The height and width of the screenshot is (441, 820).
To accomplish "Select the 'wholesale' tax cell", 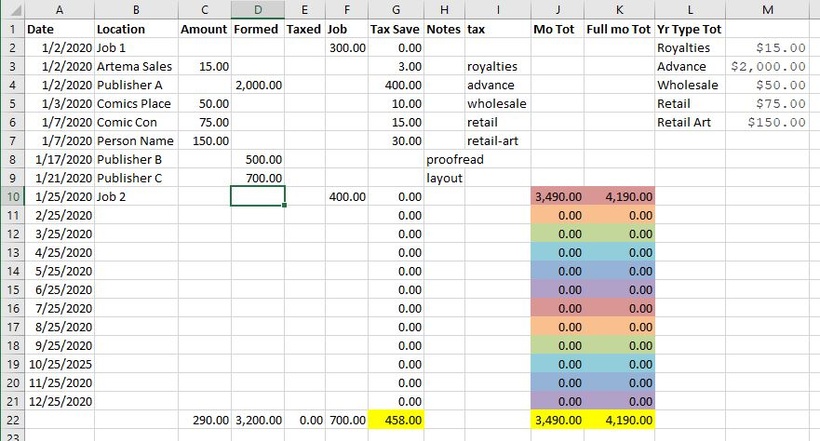I will pos(498,104).
